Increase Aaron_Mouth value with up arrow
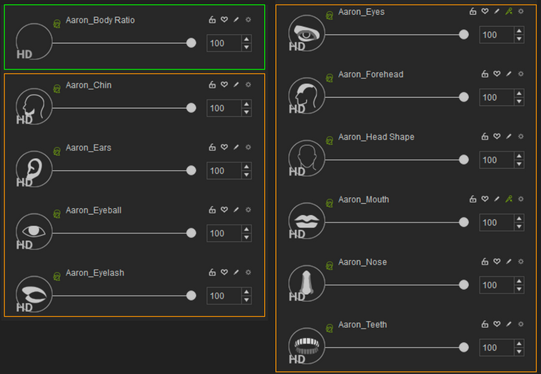The image size is (541, 374). [519, 218]
